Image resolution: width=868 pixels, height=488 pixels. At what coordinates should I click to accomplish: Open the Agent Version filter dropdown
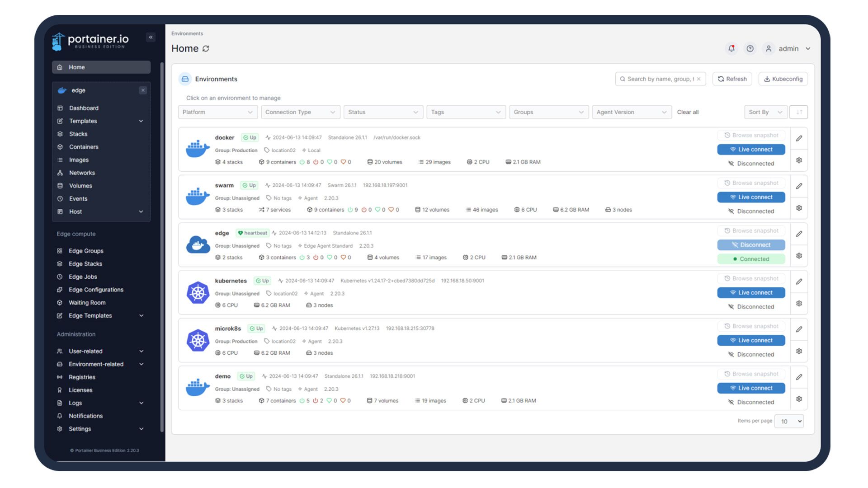pos(631,112)
